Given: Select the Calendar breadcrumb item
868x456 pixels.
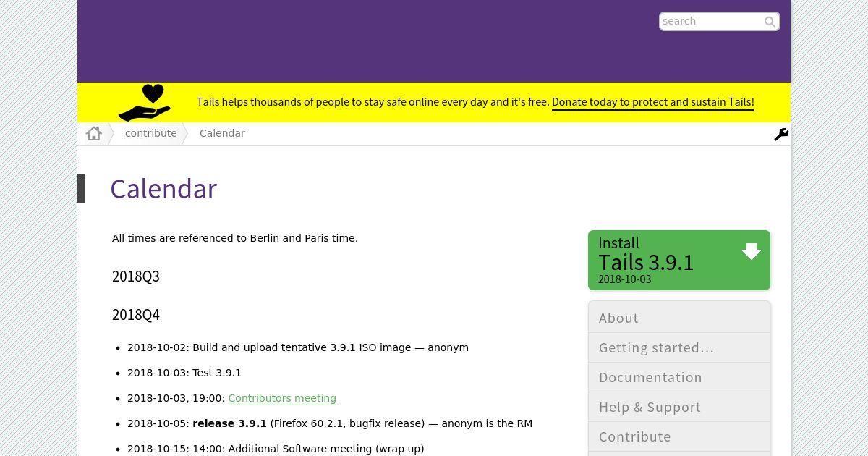Looking at the screenshot, I should tap(222, 133).
